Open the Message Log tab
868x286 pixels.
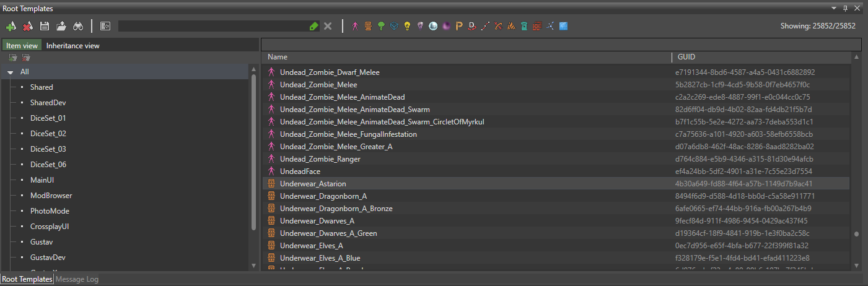pos(77,279)
